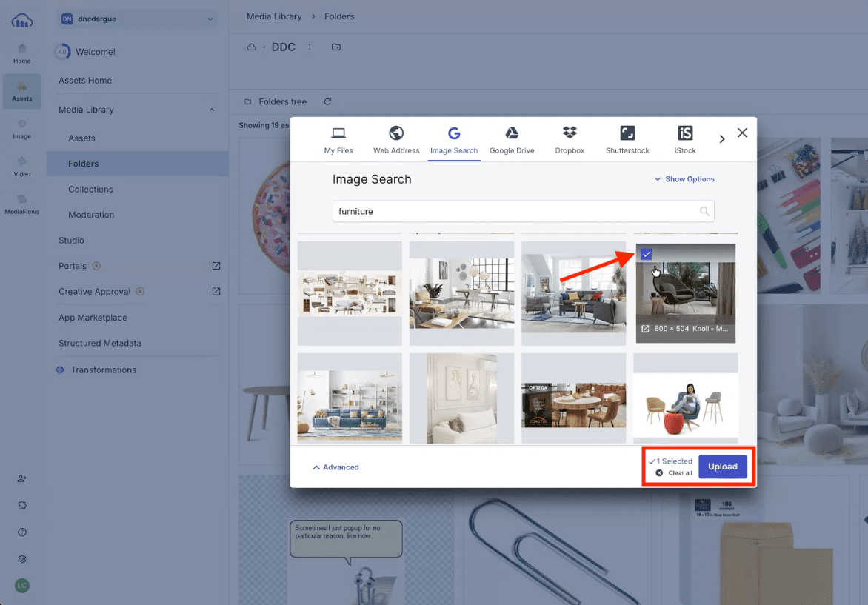Open the help question mark icon
Viewport: 868px width, 605px height.
(21, 532)
